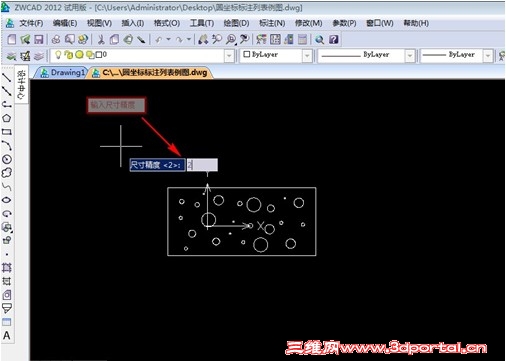This screenshot has width=506, height=361.
Task: Select the Revision Cloud tool
Action: tap(7, 173)
